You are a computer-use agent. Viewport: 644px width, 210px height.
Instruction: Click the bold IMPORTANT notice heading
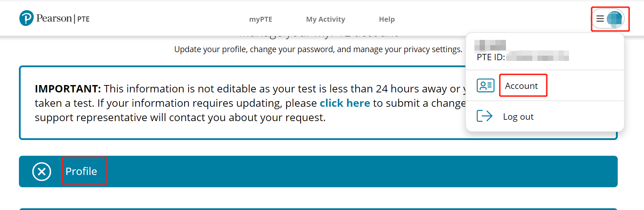(68, 89)
